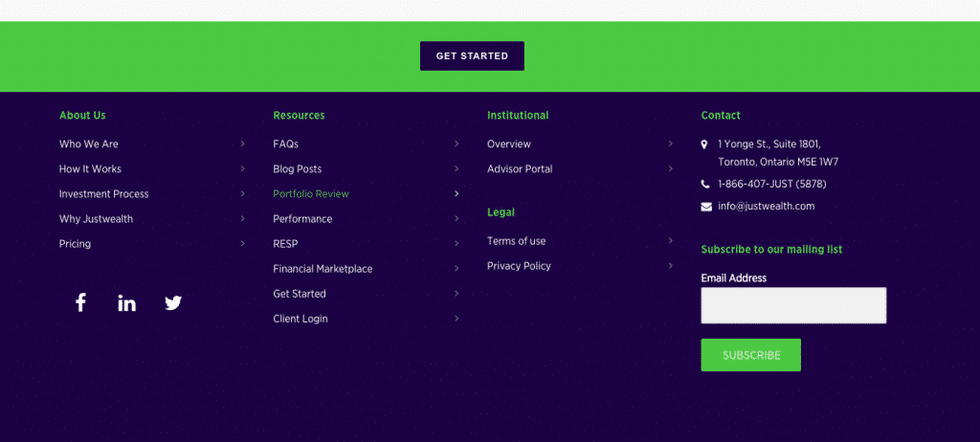View the Performance page link
The height and width of the screenshot is (442, 980).
coord(302,219)
